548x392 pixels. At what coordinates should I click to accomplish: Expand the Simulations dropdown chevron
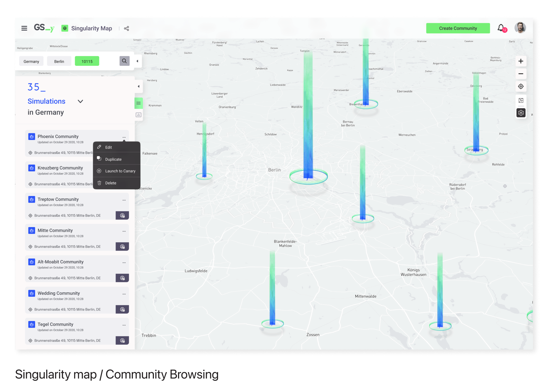(x=80, y=101)
